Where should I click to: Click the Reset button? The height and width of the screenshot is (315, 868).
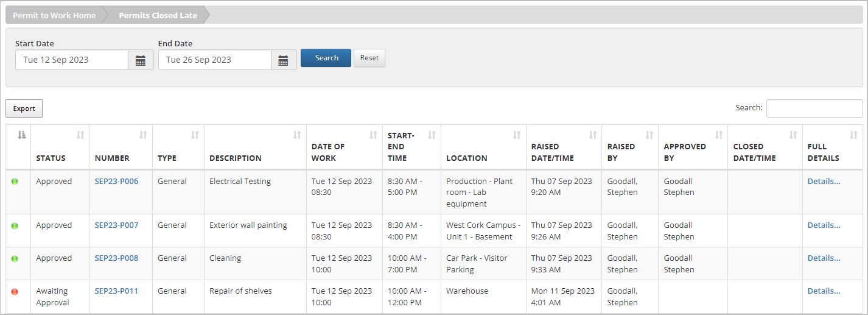[x=369, y=58]
